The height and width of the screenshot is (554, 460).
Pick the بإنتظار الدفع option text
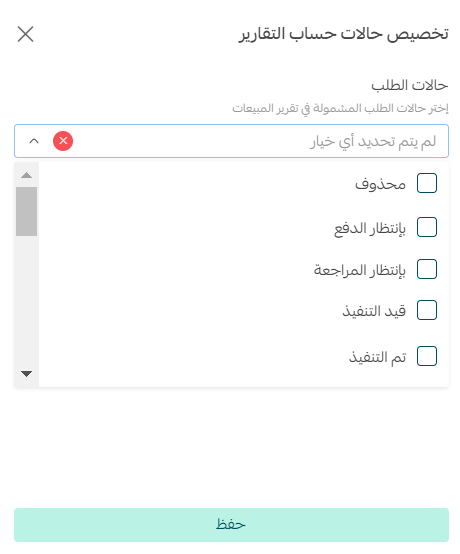(x=370, y=229)
